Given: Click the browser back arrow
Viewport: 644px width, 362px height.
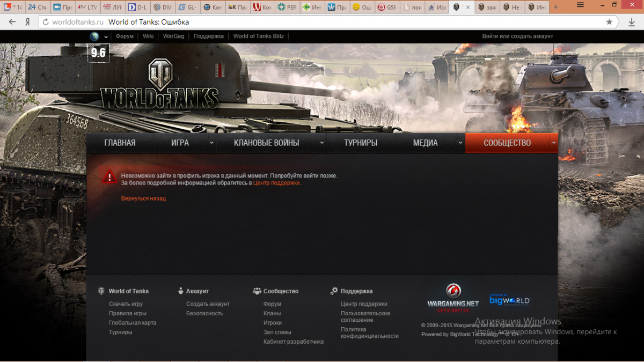Looking at the screenshot, I should pyautogui.click(x=12, y=22).
